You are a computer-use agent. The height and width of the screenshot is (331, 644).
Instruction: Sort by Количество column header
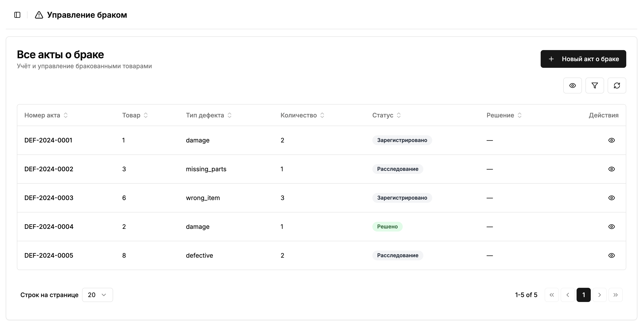[302, 115]
